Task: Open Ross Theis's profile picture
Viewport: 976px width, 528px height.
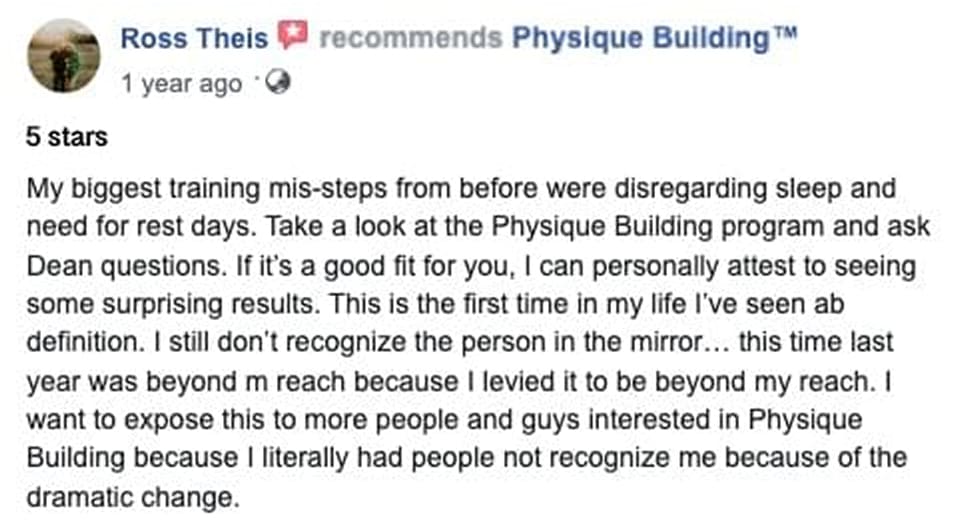Action: (x=63, y=55)
